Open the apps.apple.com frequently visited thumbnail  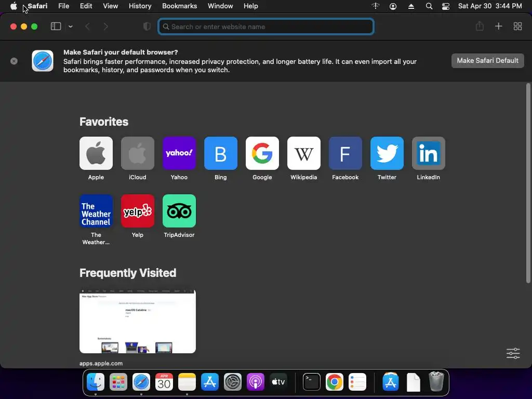coord(137,321)
